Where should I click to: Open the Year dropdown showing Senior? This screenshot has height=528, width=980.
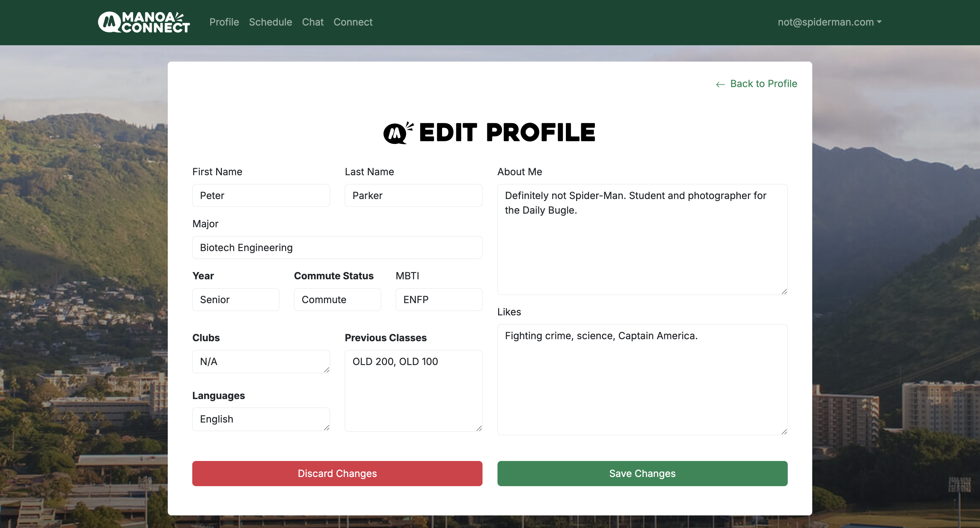pos(235,300)
